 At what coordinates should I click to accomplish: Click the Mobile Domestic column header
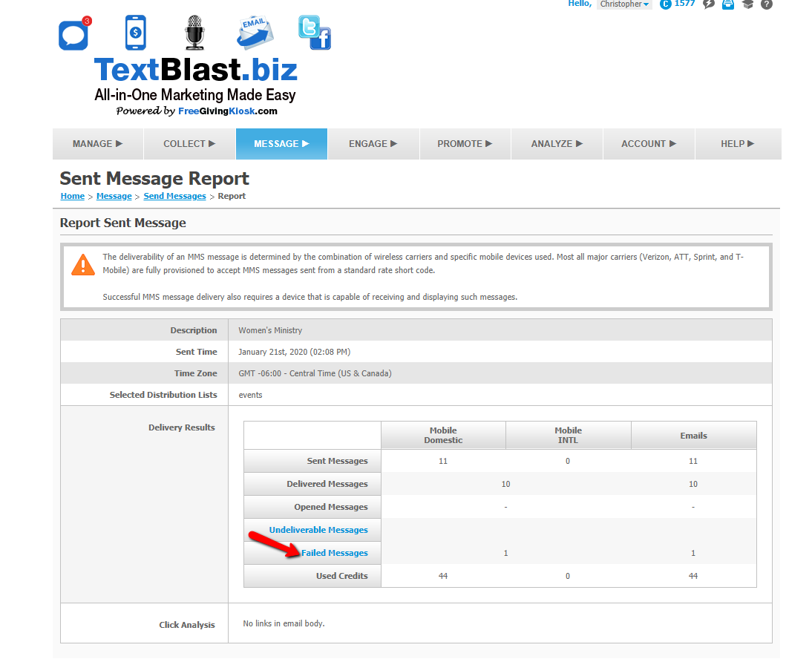click(443, 436)
